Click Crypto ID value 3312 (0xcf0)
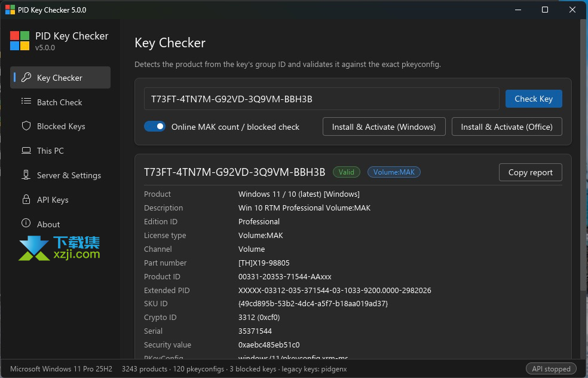This screenshot has width=588, height=378. [x=259, y=318]
